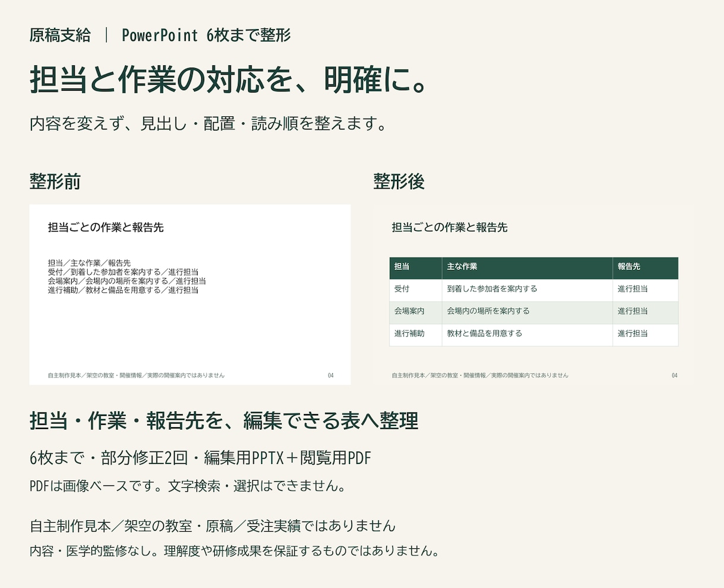Click the '担当' table header cell
Viewport: 724px width, 588px height.
415,267
